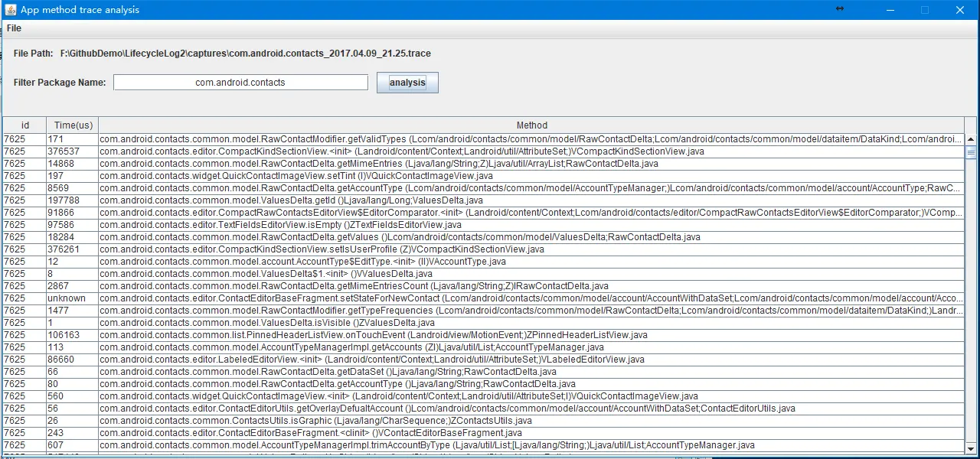Select the QuickContactImageView.setTint method row
Screen dimensions: 980x459
pos(531,176)
